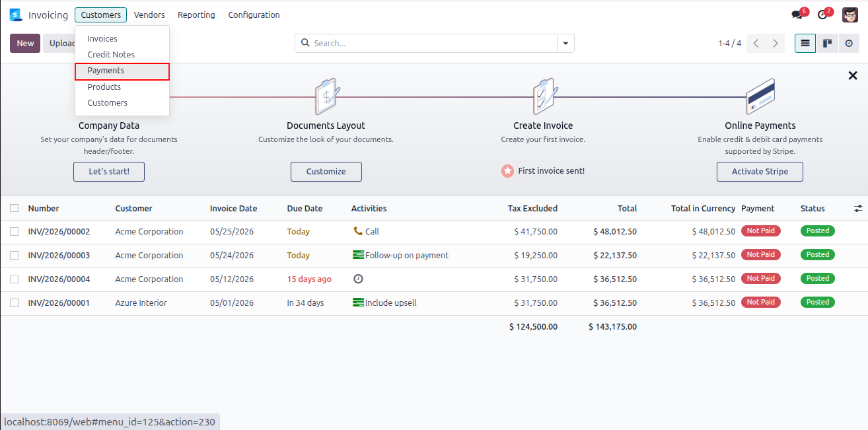Viewport: 868px width, 430px height.
Task: Click the Documents Layout illustration
Action: tap(326, 97)
